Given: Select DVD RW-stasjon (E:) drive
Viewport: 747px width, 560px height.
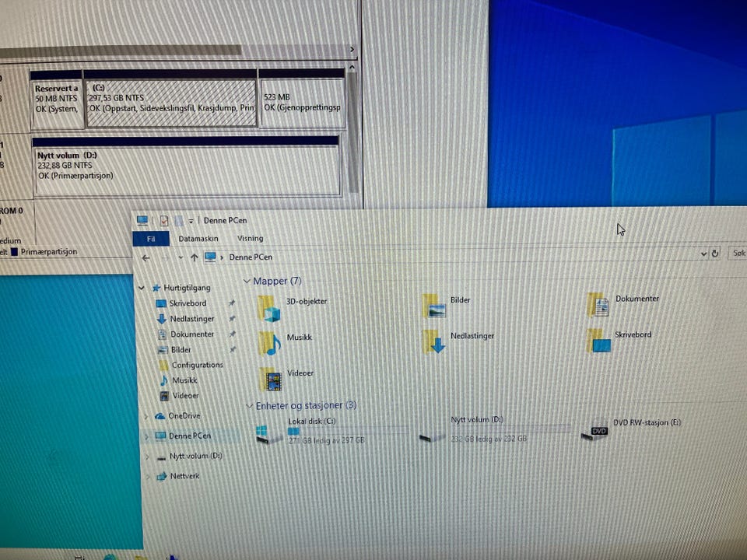Looking at the screenshot, I should (x=631, y=429).
